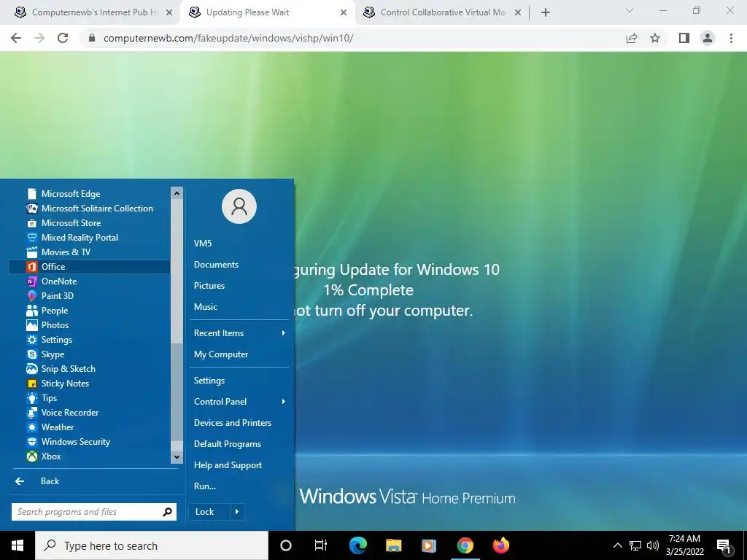
Task: Open the Office app entry
Action: (x=89, y=267)
